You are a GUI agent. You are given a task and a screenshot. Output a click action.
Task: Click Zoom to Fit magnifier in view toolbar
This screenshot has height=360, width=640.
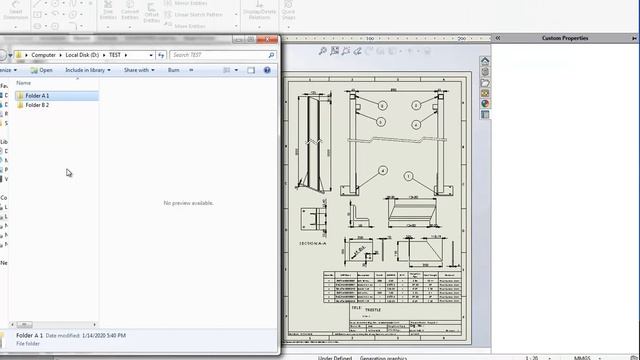coord(323,51)
